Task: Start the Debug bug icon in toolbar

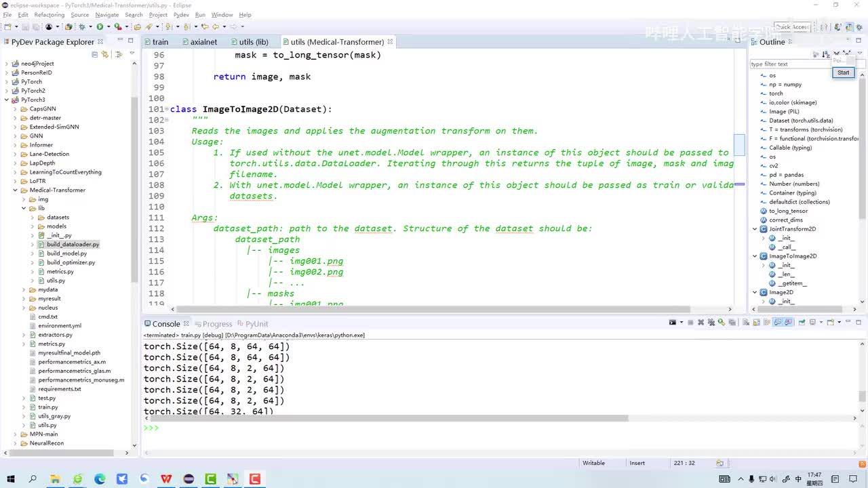Action: coord(82,27)
